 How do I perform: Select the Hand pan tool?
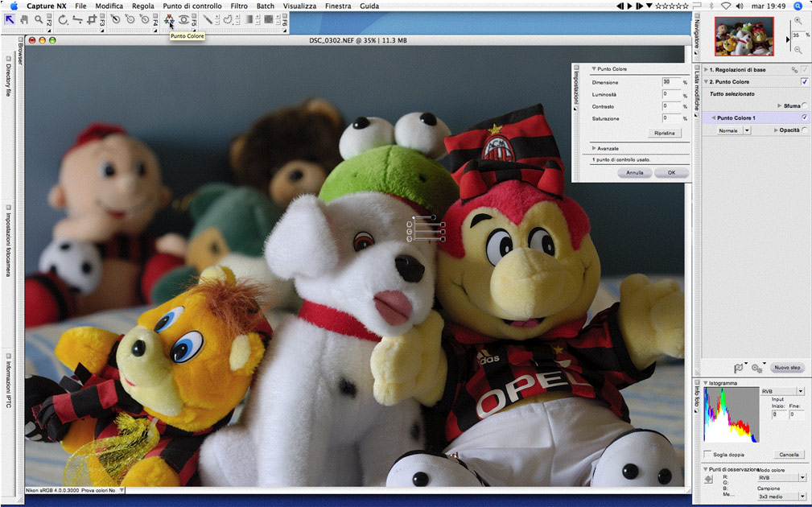24,20
